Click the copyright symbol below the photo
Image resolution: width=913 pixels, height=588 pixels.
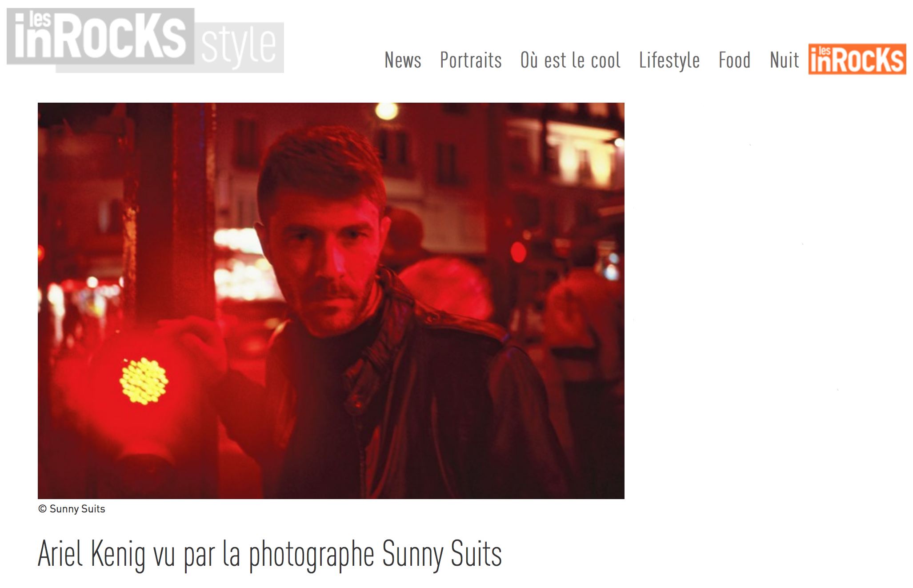point(42,509)
